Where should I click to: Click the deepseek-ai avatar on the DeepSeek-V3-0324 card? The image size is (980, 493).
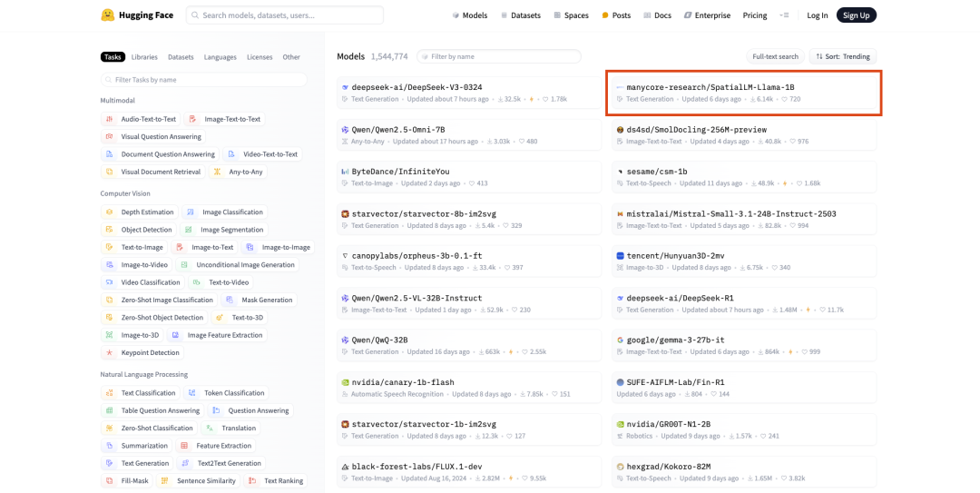point(345,87)
